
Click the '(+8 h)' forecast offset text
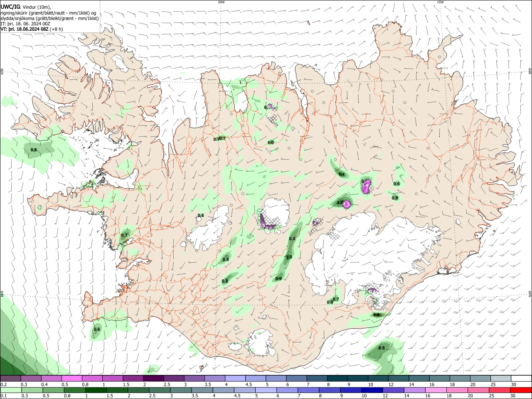pyautogui.click(x=57, y=29)
